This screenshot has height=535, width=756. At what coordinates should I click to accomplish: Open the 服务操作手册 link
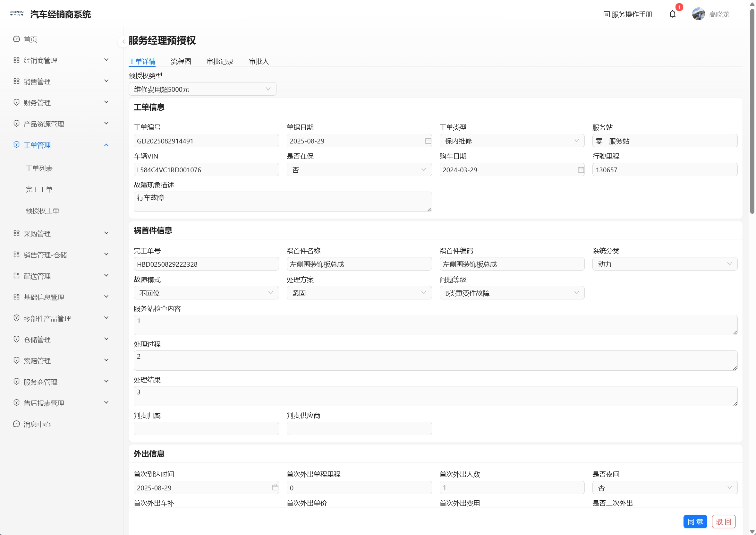[628, 14]
